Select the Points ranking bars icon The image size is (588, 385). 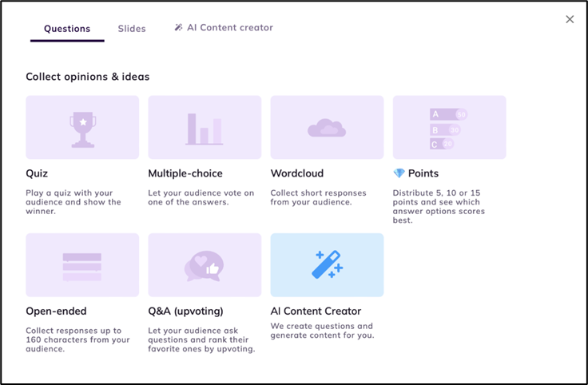click(448, 129)
